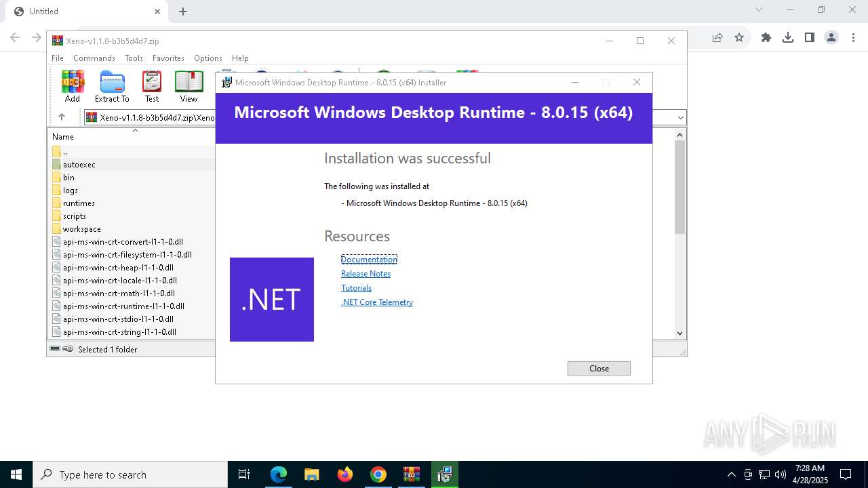Close the Untitled Chrome tab
The height and width of the screenshot is (488, 868).
[x=157, y=12]
